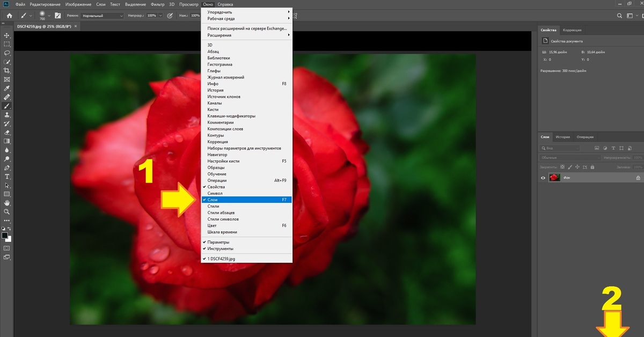
Task: Open the Файл menu
Action: [x=20, y=4]
